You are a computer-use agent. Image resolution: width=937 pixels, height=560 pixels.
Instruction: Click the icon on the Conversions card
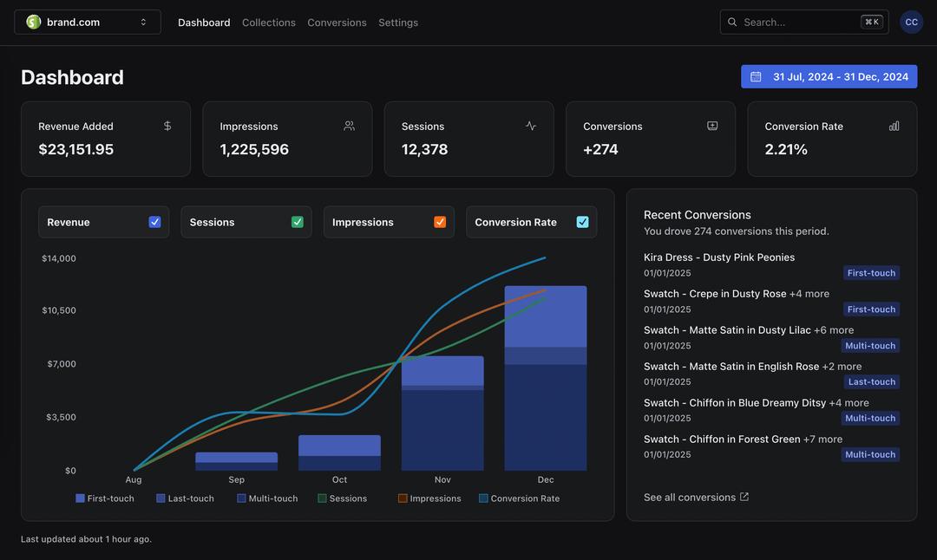pos(712,126)
